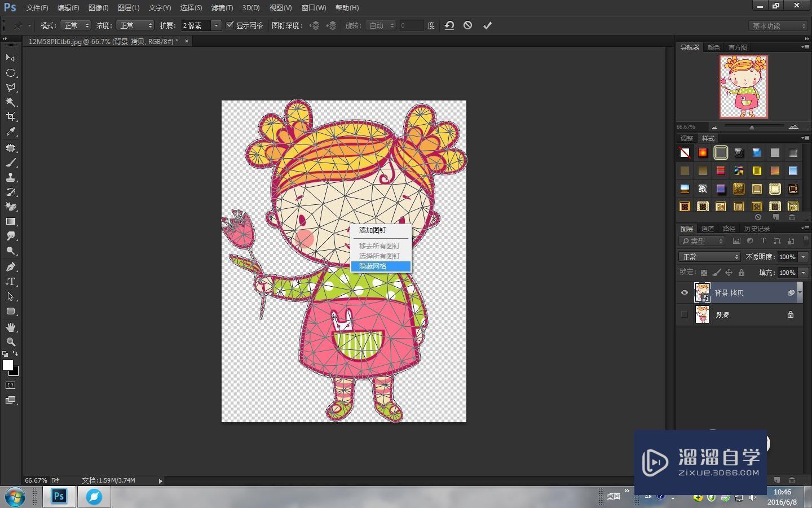Toggle lock position icon
The height and width of the screenshot is (508, 812).
tap(729, 273)
